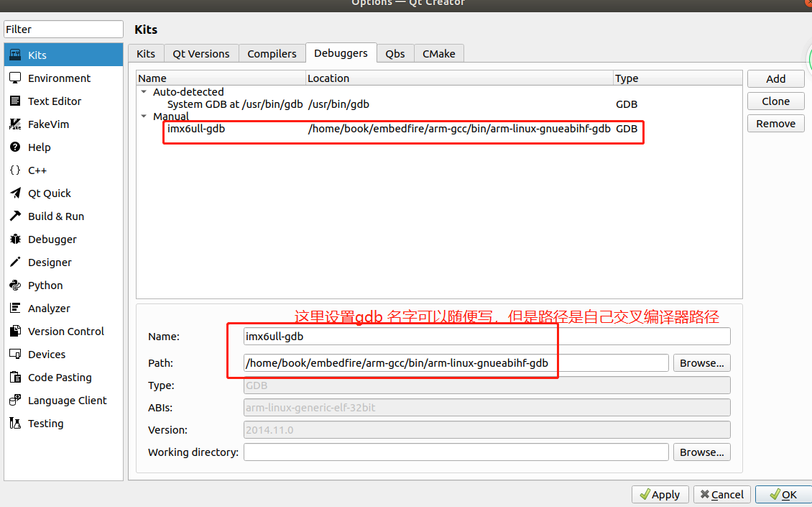Open Testing flask icon
This screenshot has width=812, height=507.
coord(16,423)
